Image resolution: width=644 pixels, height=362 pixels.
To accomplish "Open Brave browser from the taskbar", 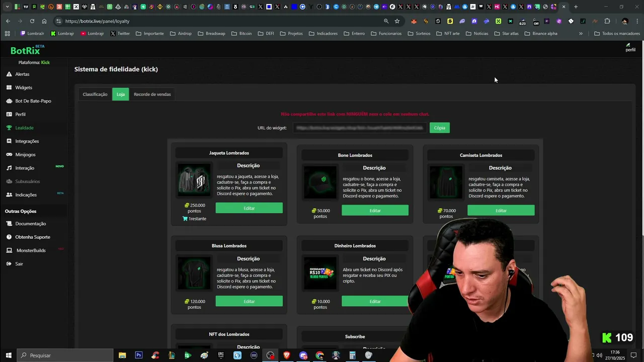I will (x=287, y=355).
